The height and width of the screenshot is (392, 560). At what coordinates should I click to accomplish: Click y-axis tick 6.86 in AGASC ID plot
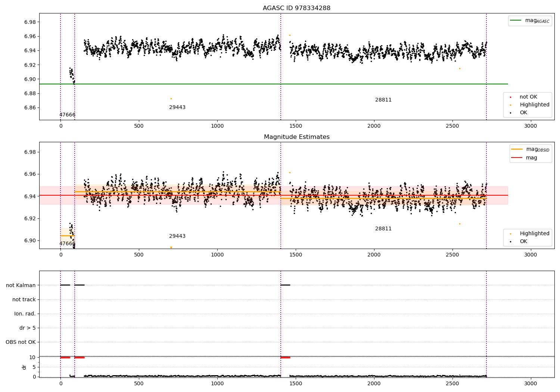click(30, 108)
